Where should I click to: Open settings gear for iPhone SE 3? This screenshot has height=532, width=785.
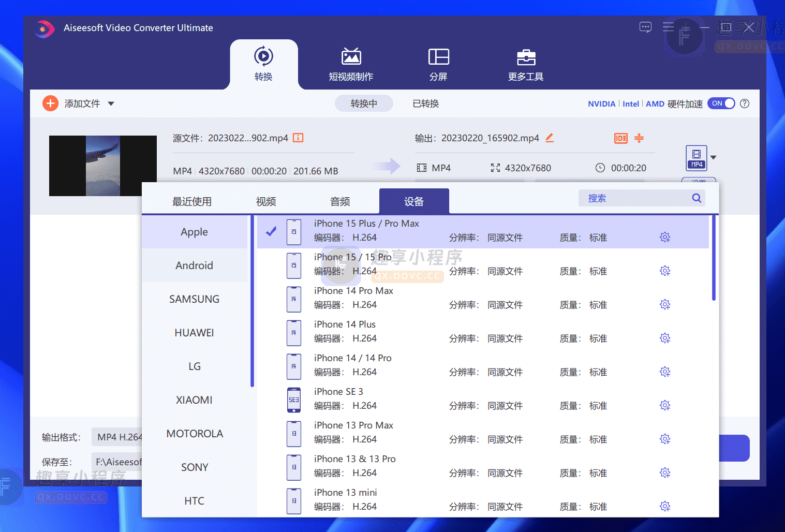(665, 406)
